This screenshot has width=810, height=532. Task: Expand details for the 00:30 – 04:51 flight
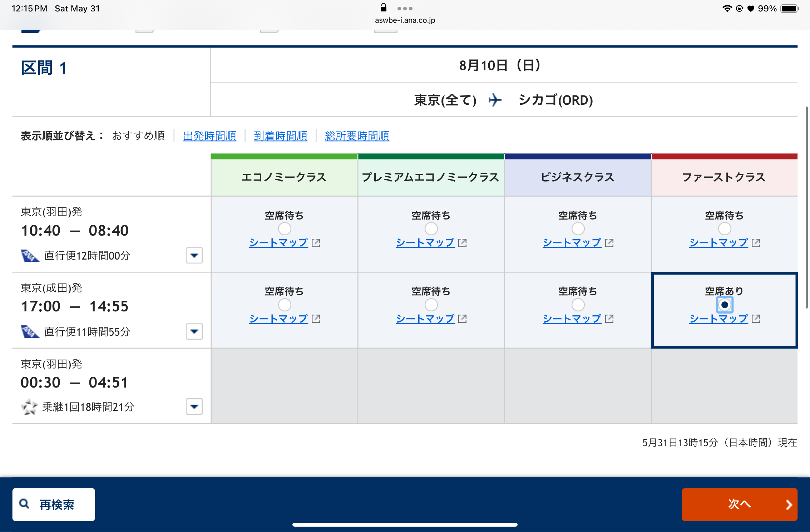tap(194, 407)
